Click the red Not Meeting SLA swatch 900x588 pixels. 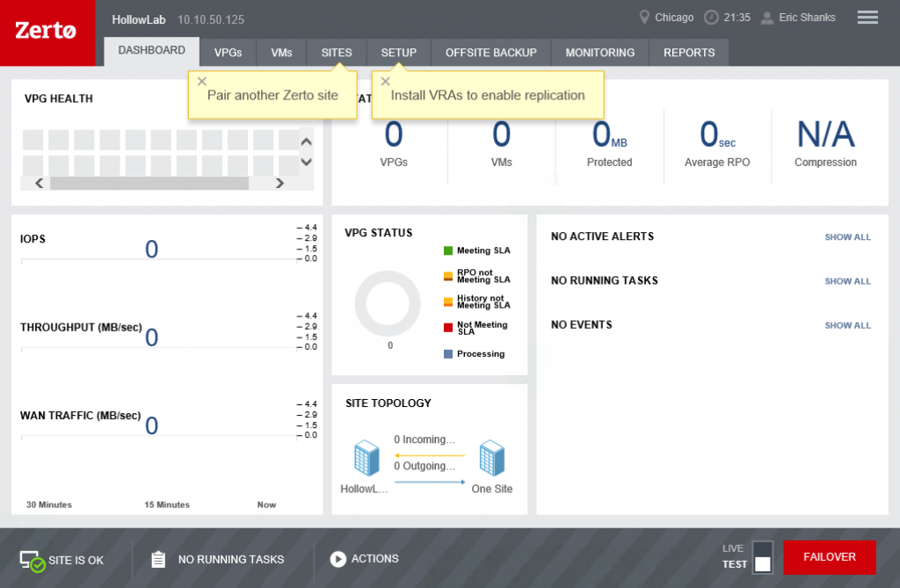448,328
